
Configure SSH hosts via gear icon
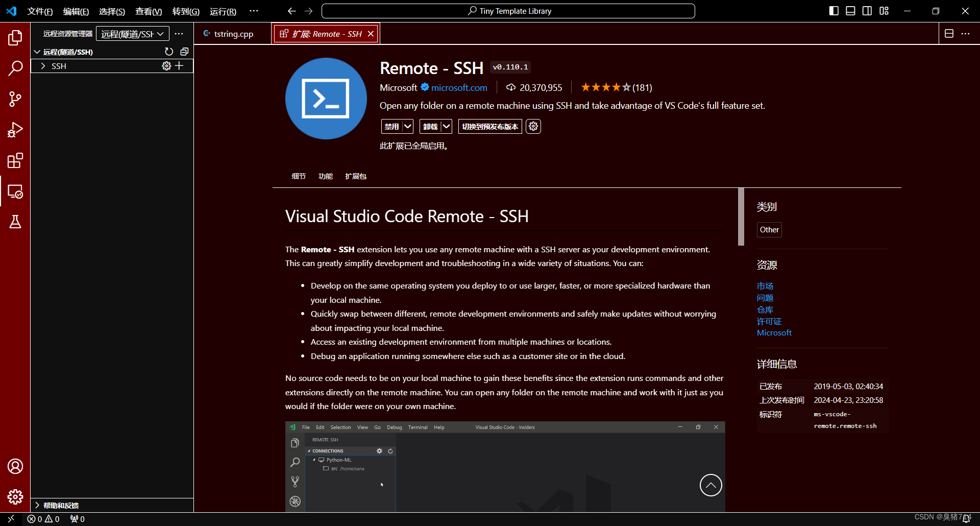[166, 65]
